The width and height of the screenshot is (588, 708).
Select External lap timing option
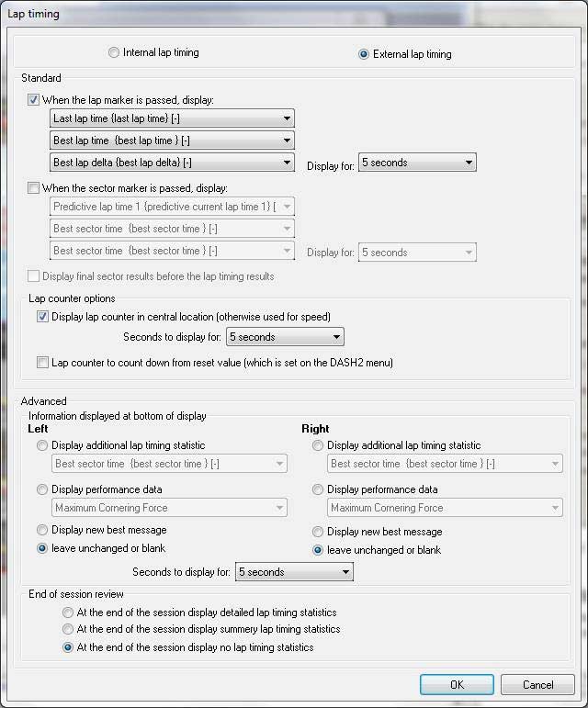tap(364, 54)
